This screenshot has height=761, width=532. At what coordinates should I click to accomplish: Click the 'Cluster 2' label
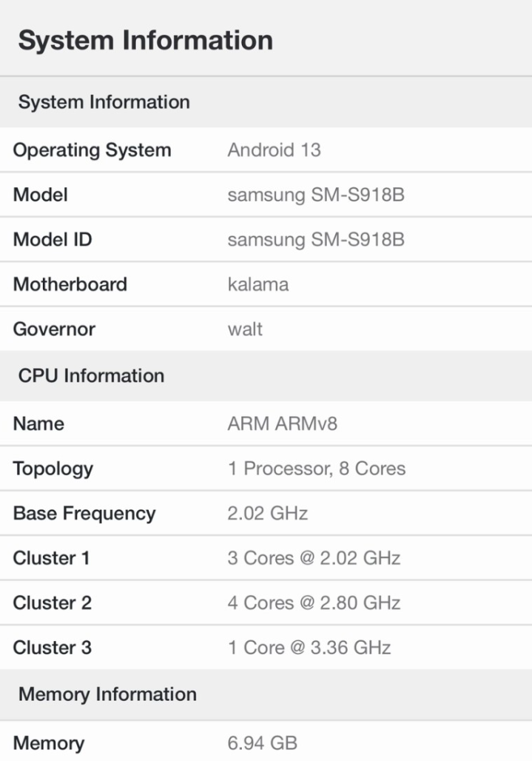point(53,603)
